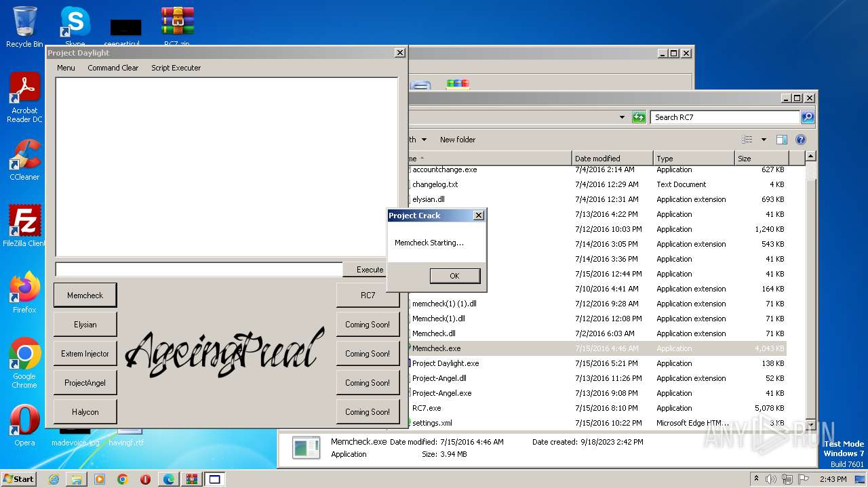Open the RC7.zip WinRAR archive icon
Screen dimensions: 868x488
[177, 26]
